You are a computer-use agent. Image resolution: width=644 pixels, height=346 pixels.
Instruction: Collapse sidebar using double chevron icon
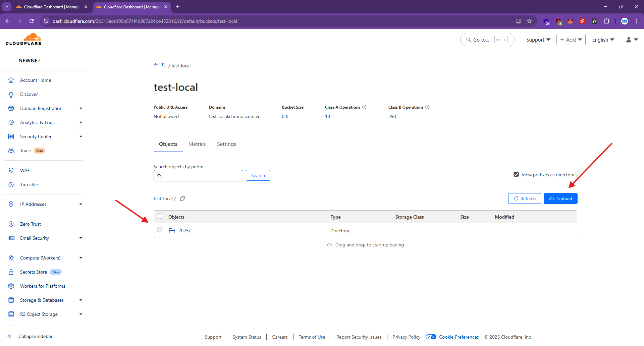pos(10,336)
